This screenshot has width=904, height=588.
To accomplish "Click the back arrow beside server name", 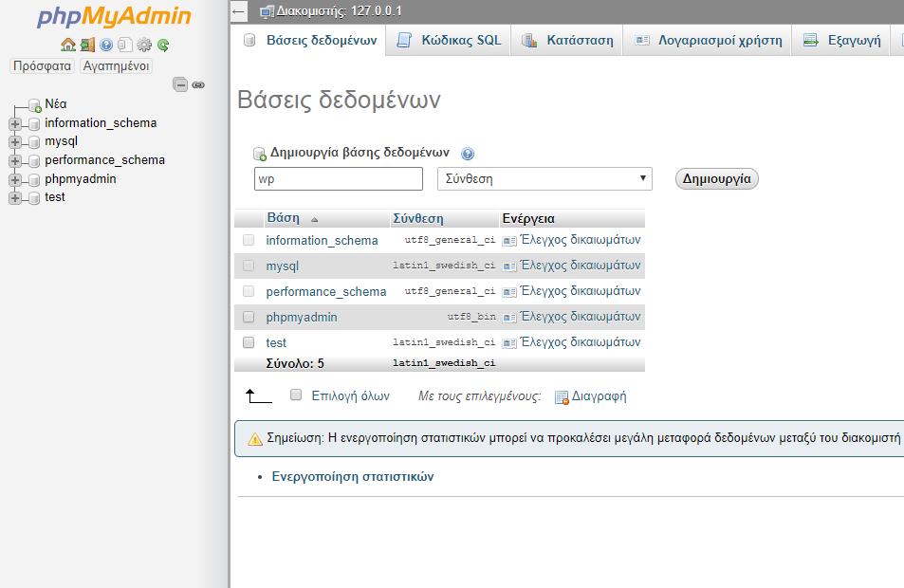I will tap(239, 11).
